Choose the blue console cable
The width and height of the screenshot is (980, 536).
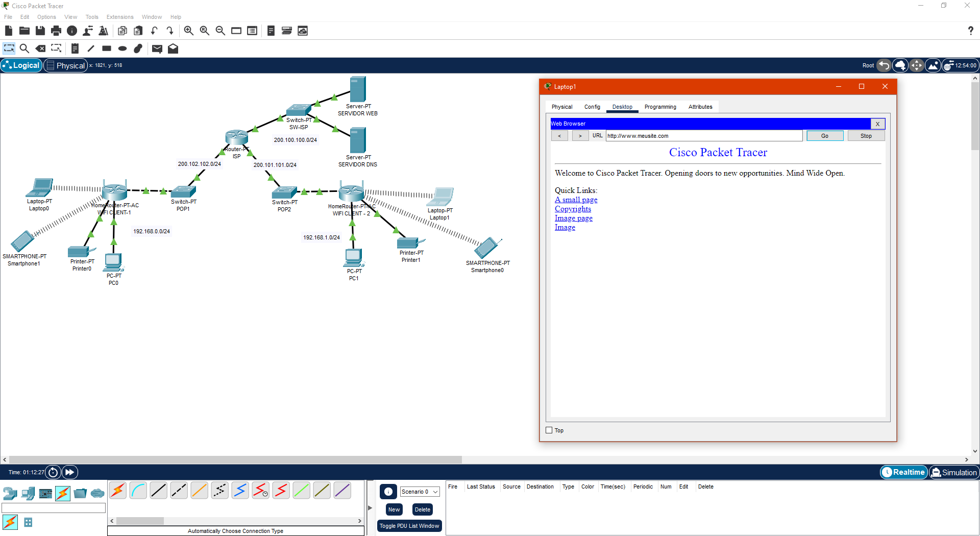click(x=138, y=491)
